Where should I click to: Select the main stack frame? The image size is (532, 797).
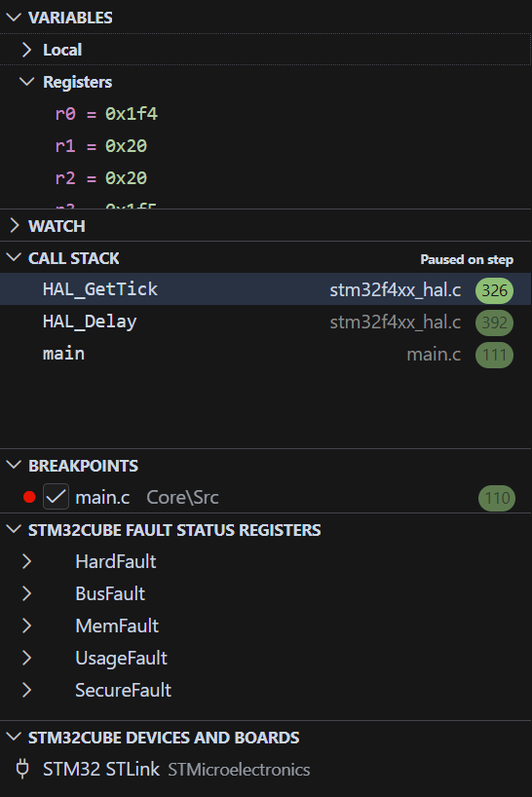click(266, 354)
